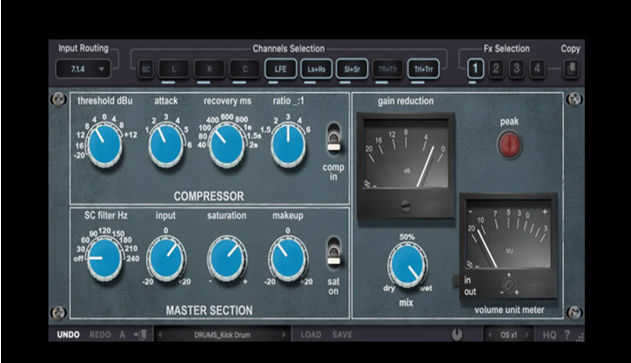Select the L channel button
Image resolution: width=631 pixels, height=363 pixels.
point(173,69)
